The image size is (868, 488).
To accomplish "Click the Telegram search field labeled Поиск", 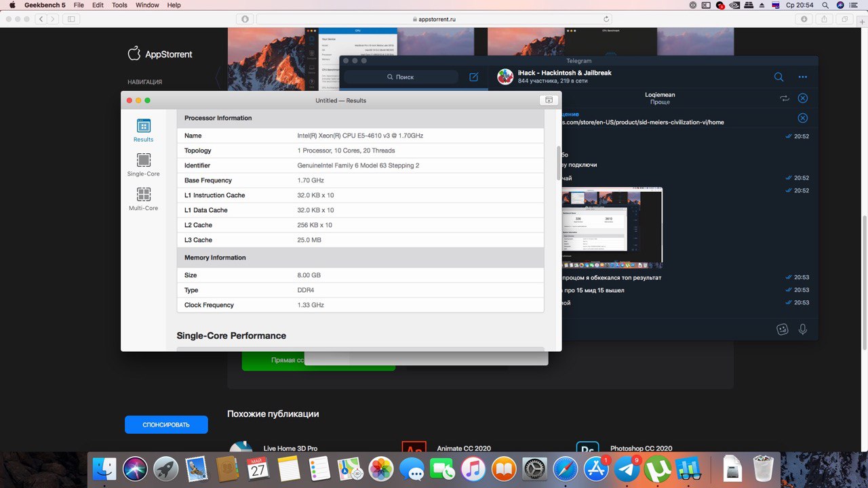I will (x=401, y=77).
